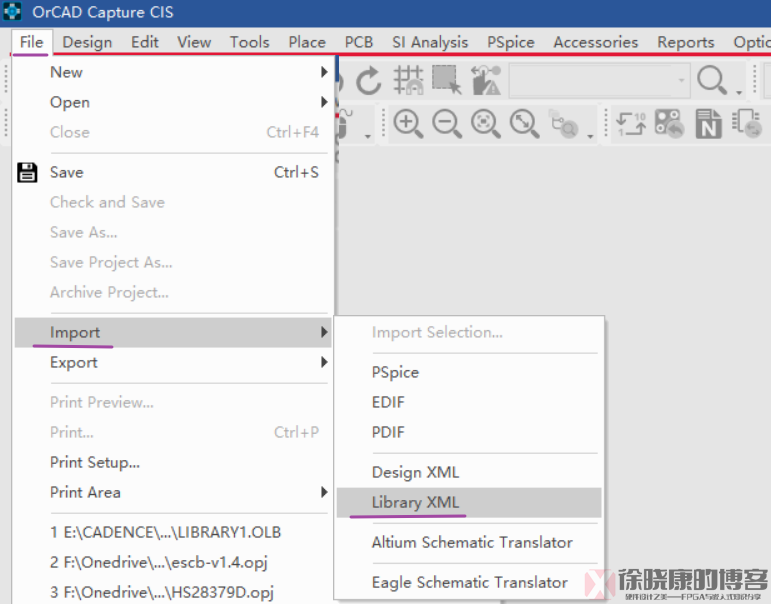Open recent project escb-v1.4.opj

pyautogui.click(x=173, y=563)
